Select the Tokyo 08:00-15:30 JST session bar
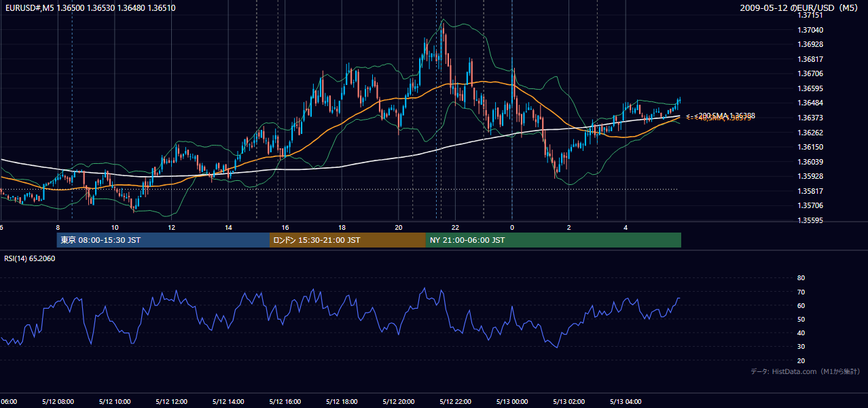 pos(164,240)
